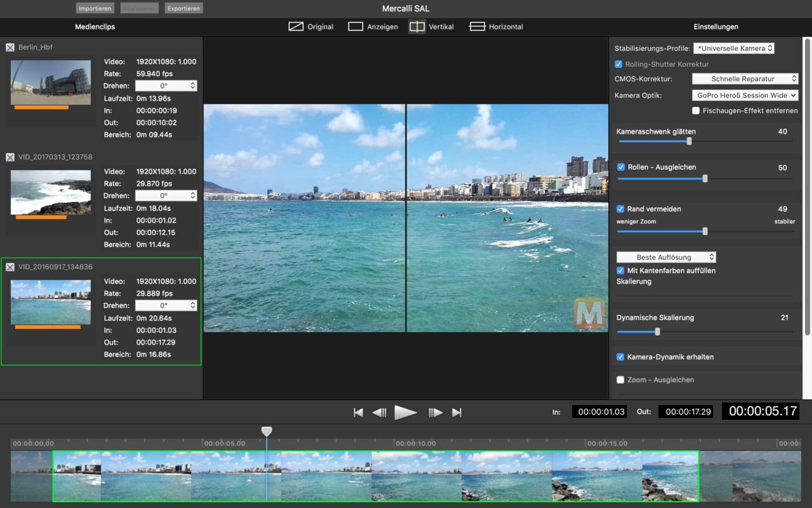Screen dimensions: 812x508
Task: Uncheck Mit Kantenfarben auffüllen
Action: (x=621, y=270)
